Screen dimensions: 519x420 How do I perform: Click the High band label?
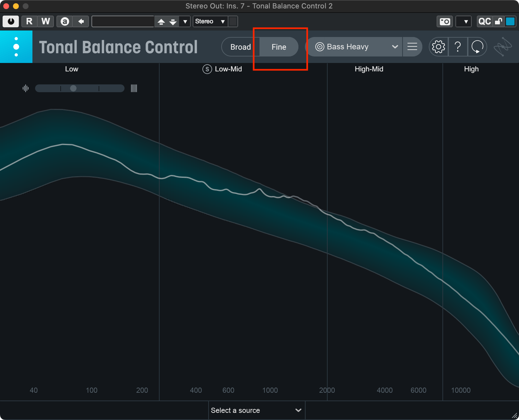tap(471, 69)
